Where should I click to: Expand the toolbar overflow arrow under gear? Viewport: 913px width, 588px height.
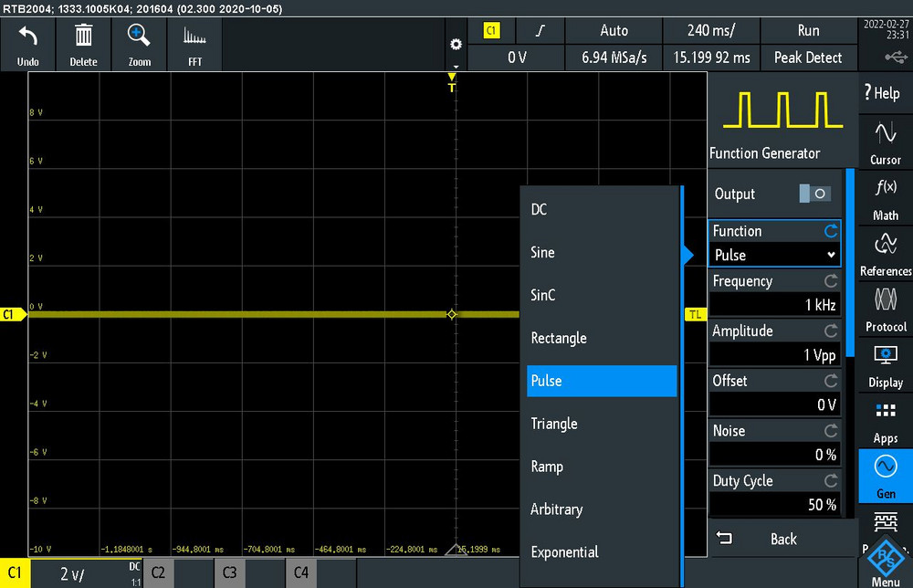click(x=456, y=67)
